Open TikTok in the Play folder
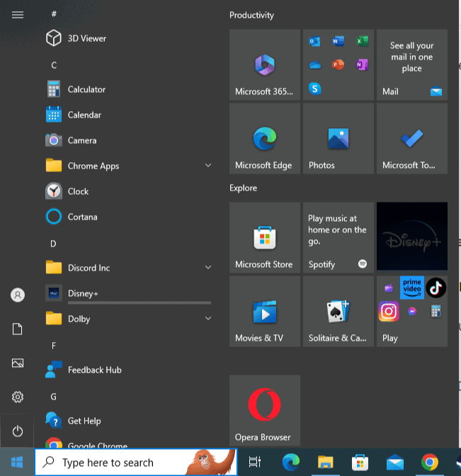Viewport: 461px width, 476px height. pyautogui.click(x=436, y=288)
